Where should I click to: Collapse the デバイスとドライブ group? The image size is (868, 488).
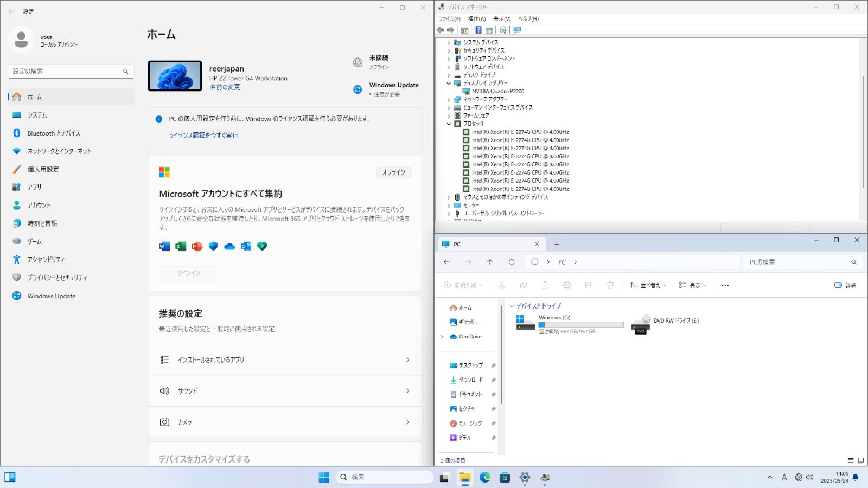(x=512, y=306)
